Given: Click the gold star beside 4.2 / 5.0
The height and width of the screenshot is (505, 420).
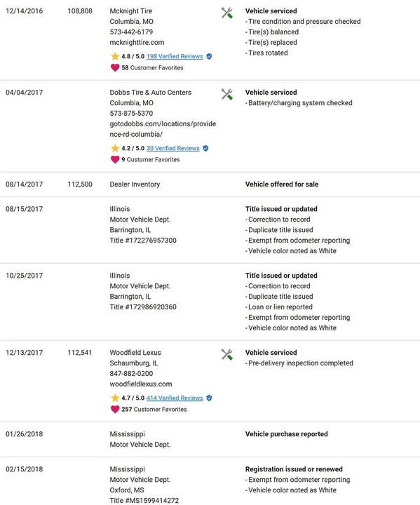Looking at the screenshot, I should pos(115,148).
